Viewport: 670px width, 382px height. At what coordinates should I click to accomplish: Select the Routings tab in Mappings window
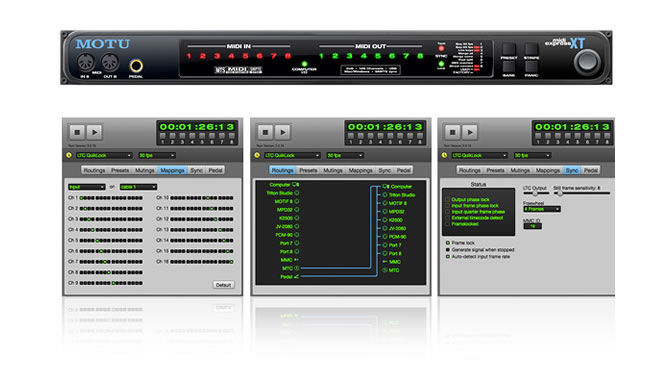(94, 170)
